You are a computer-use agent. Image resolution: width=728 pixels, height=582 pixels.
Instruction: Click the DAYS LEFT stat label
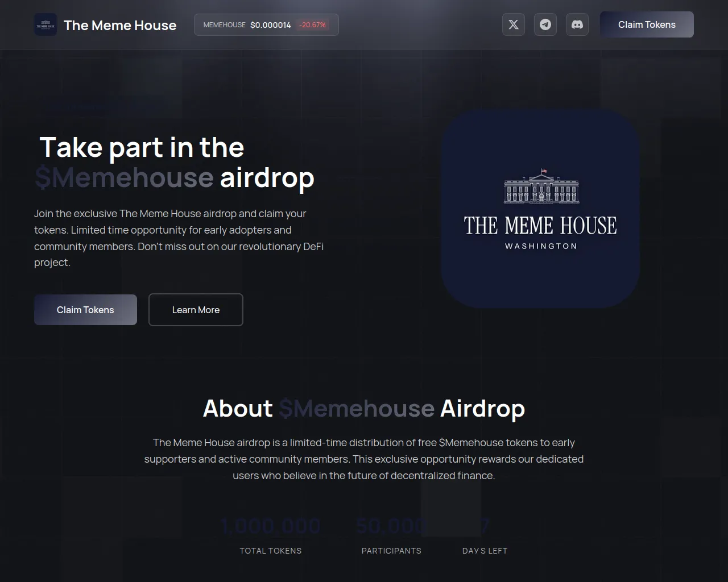485,551
